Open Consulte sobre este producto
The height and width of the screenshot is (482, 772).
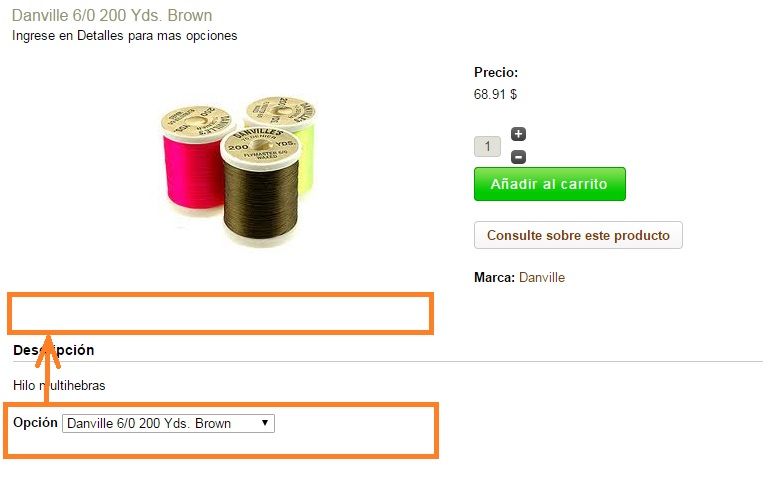[578, 235]
